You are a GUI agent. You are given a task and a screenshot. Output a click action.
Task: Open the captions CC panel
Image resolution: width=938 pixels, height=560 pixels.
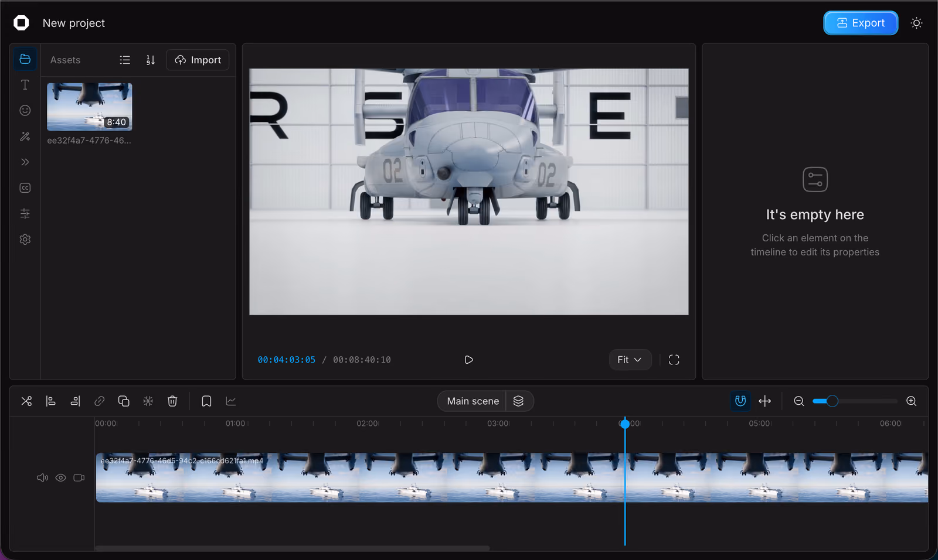(x=25, y=188)
